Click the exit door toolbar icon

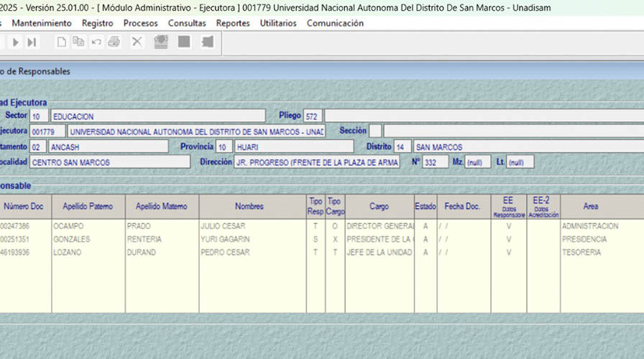208,42
